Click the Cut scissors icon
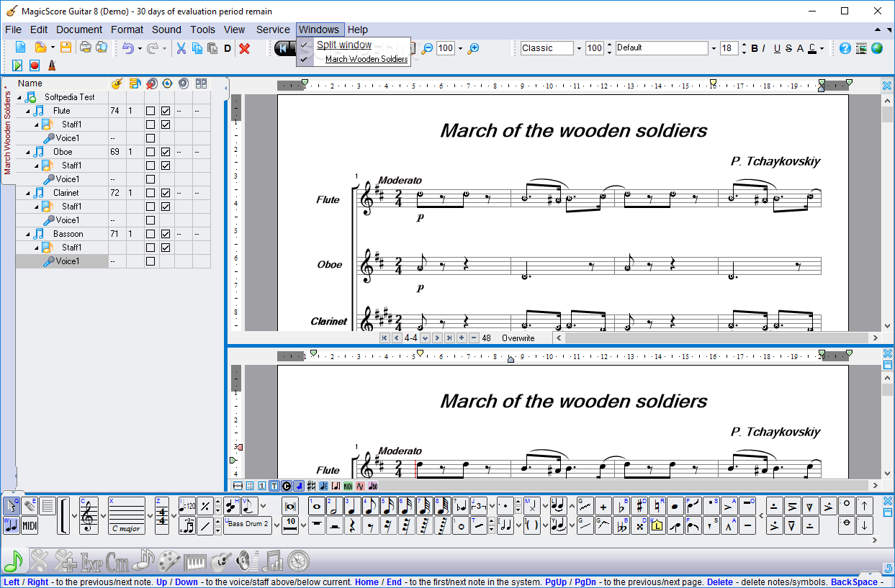This screenshot has height=588, width=895. click(x=181, y=48)
